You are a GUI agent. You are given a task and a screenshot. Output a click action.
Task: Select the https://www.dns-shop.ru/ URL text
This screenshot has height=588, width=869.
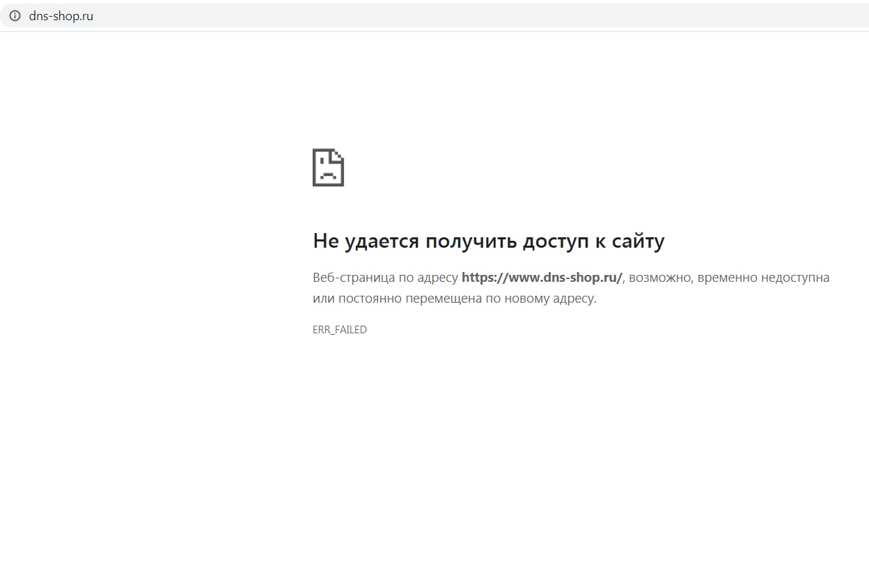pos(542,277)
